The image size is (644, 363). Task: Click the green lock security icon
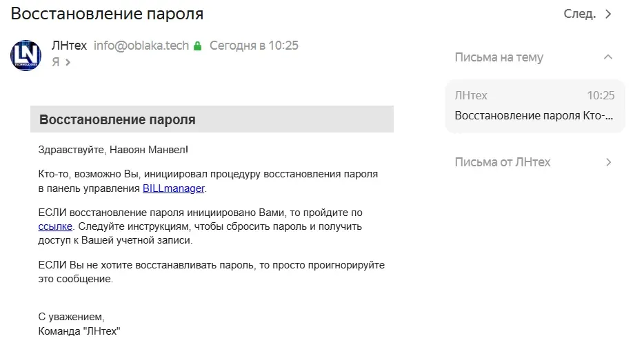pyautogui.click(x=198, y=46)
